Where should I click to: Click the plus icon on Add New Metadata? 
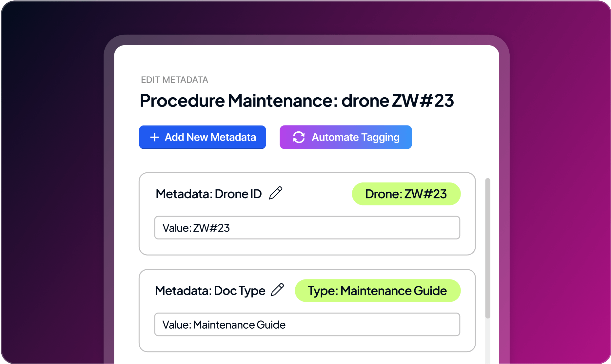(154, 137)
